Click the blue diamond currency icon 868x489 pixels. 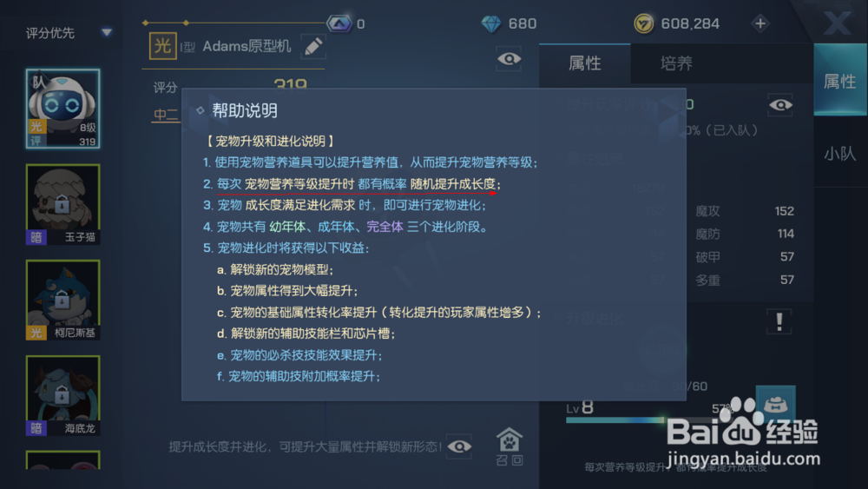491,23
